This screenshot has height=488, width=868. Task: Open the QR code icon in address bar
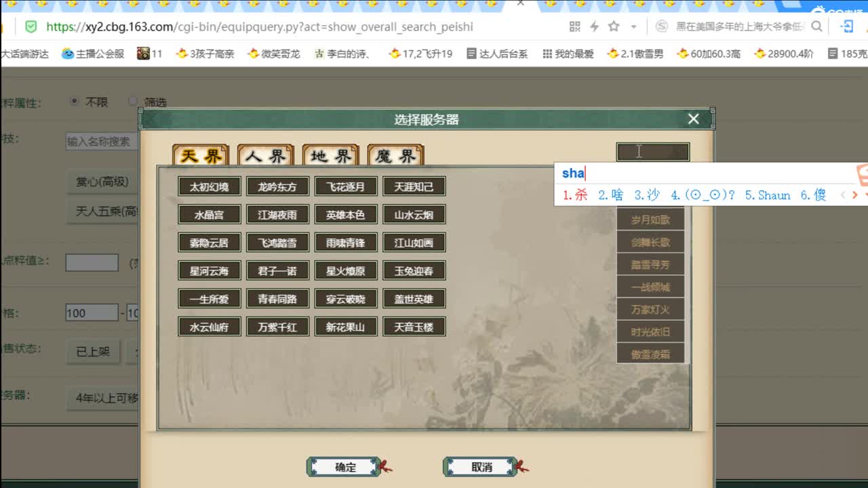574,26
